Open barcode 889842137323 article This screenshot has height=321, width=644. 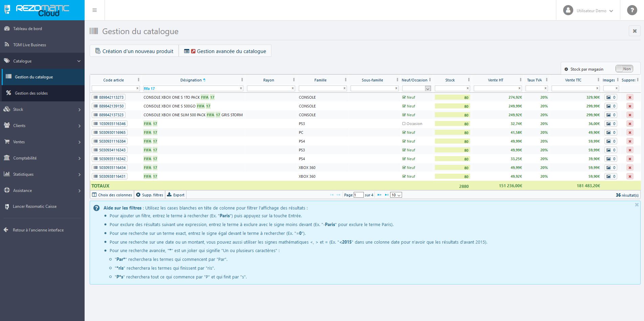coord(109,115)
